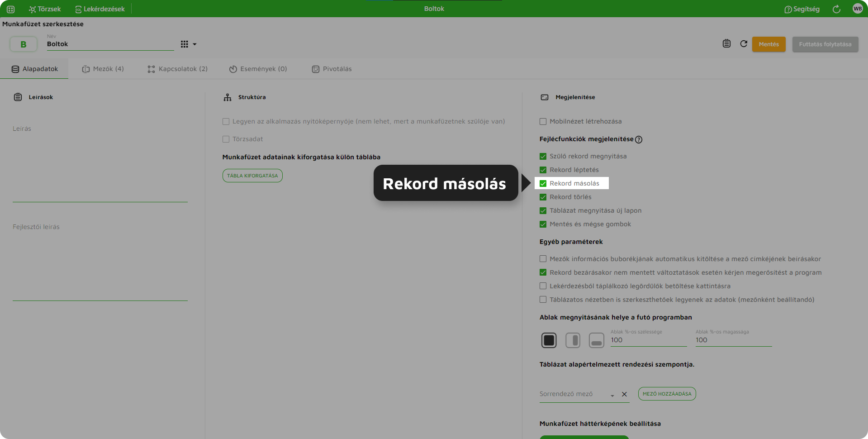Toggle the Törzsadat checkbox
868x439 pixels.
(226, 139)
